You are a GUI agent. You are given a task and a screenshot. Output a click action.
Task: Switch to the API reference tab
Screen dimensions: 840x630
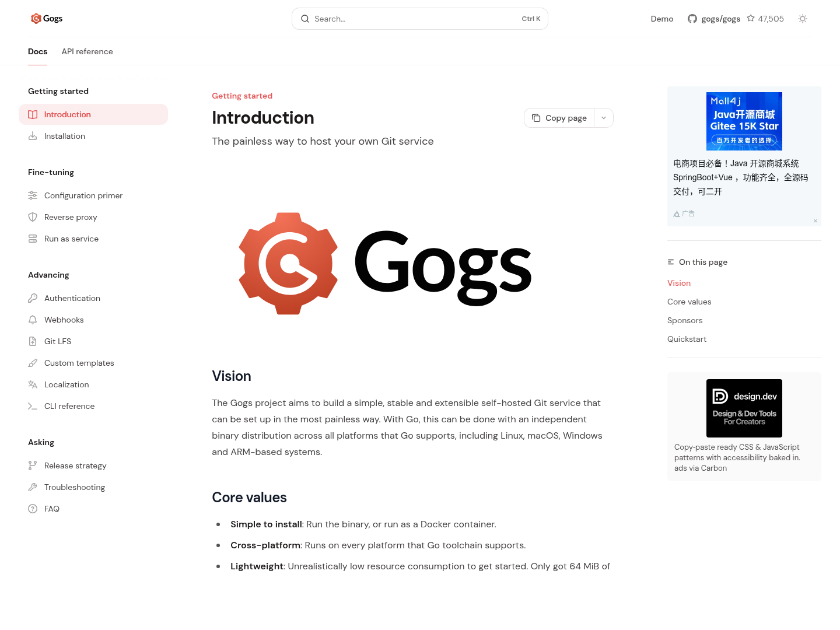[87, 51]
